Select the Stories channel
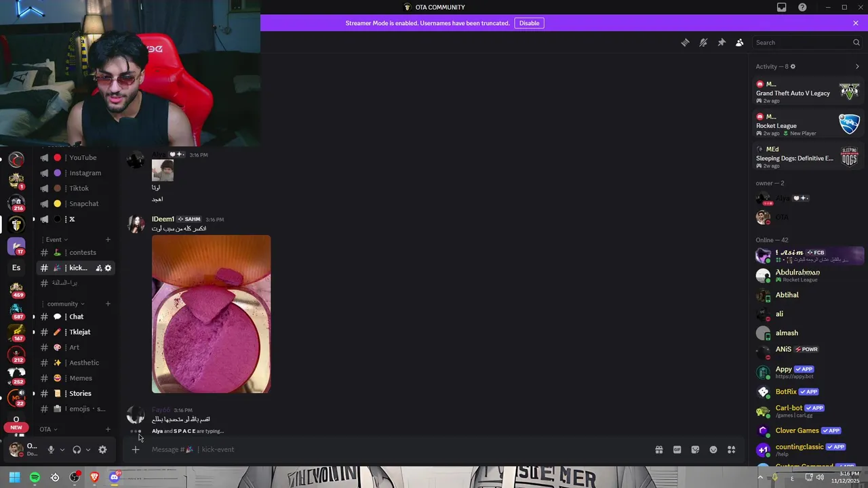The height and width of the screenshot is (488, 868). [x=75, y=393]
